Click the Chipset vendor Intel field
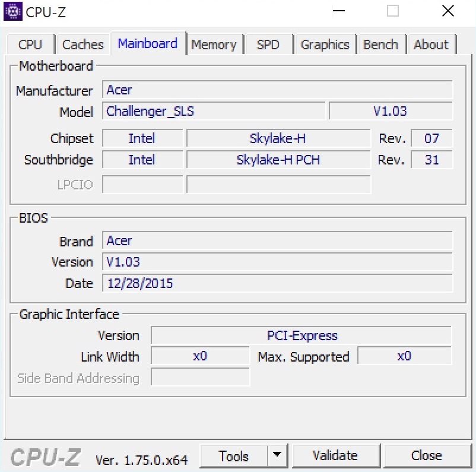Viewport: 476px width, 472px height. [142, 138]
